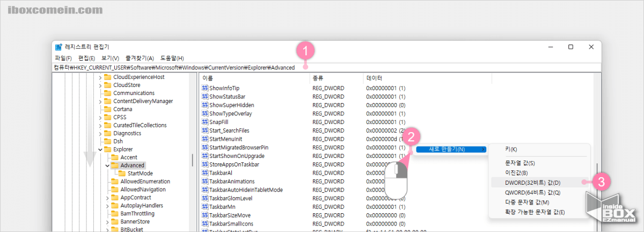Expand the AutoplayHandlers tree node
Image resolution: width=644 pixels, height=232 pixels.
click(107, 206)
